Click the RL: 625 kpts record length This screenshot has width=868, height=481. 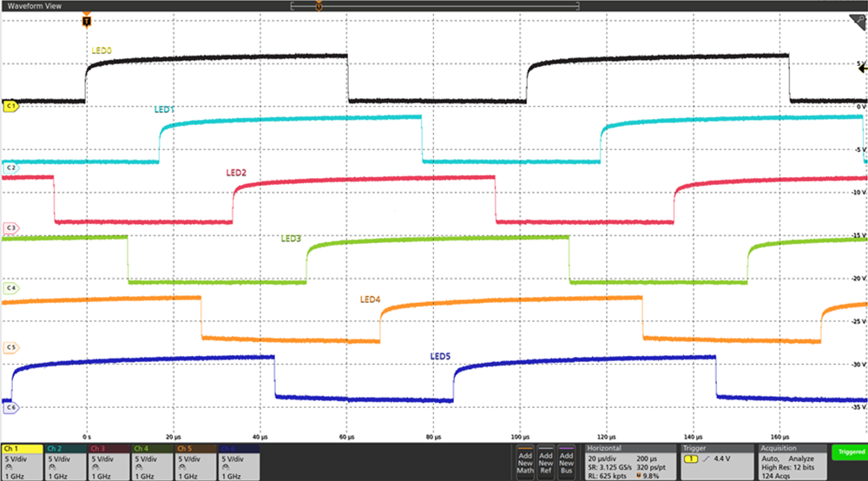pos(608,476)
